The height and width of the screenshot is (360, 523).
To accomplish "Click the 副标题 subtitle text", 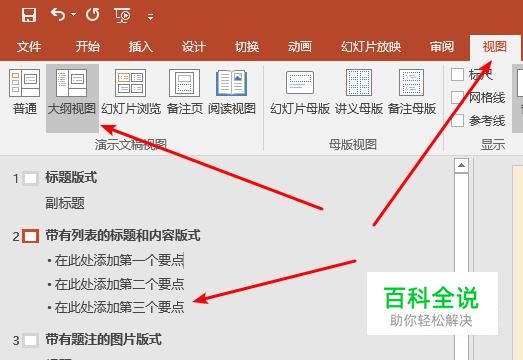I will (x=65, y=203).
